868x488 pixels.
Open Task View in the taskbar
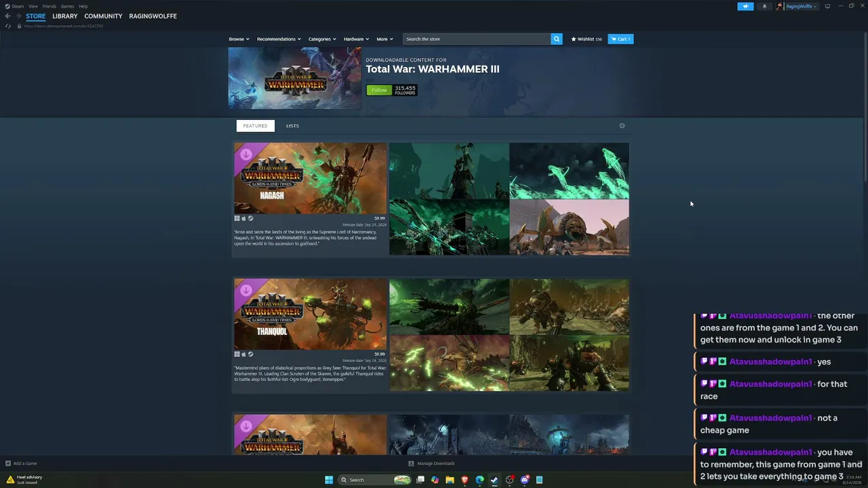pyautogui.click(x=420, y=480)
